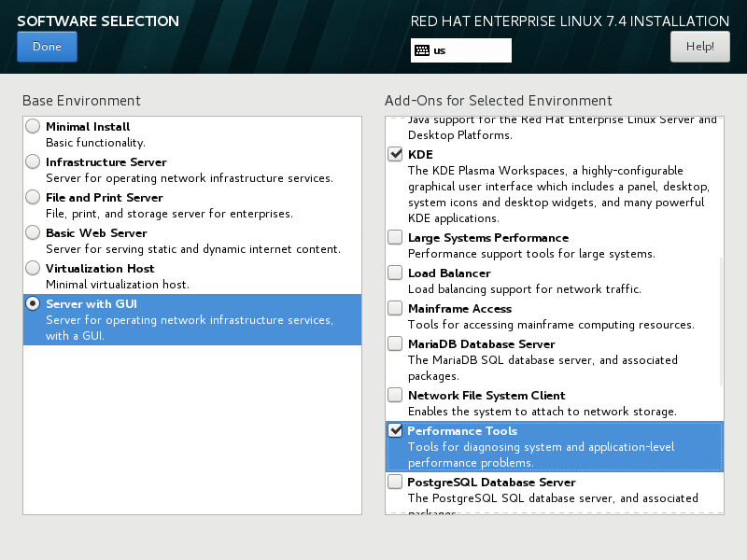The width and height of the screenshot is (747, 560).
Task: Click the 'Infrastructure Server' label
Action: 106,161
